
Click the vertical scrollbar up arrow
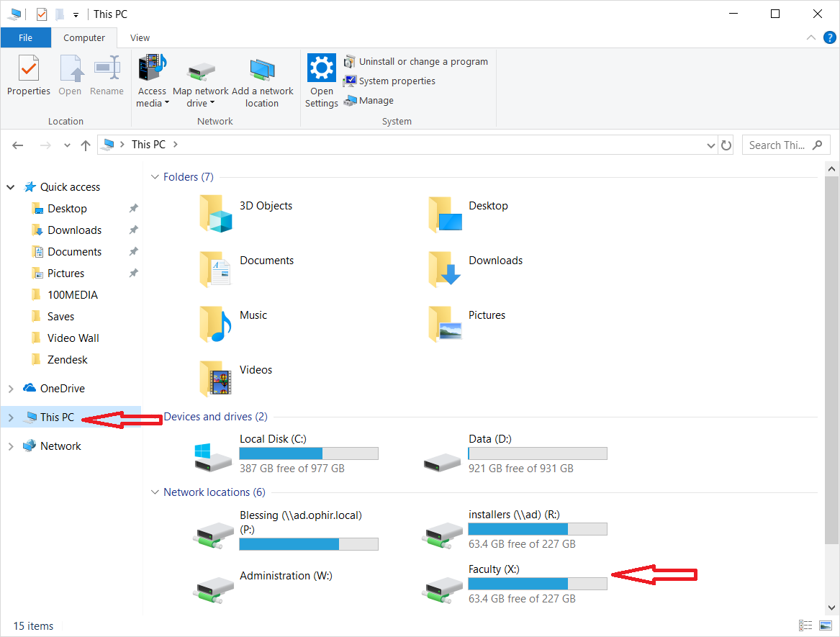pyautogui.click(x=831, y=169)
